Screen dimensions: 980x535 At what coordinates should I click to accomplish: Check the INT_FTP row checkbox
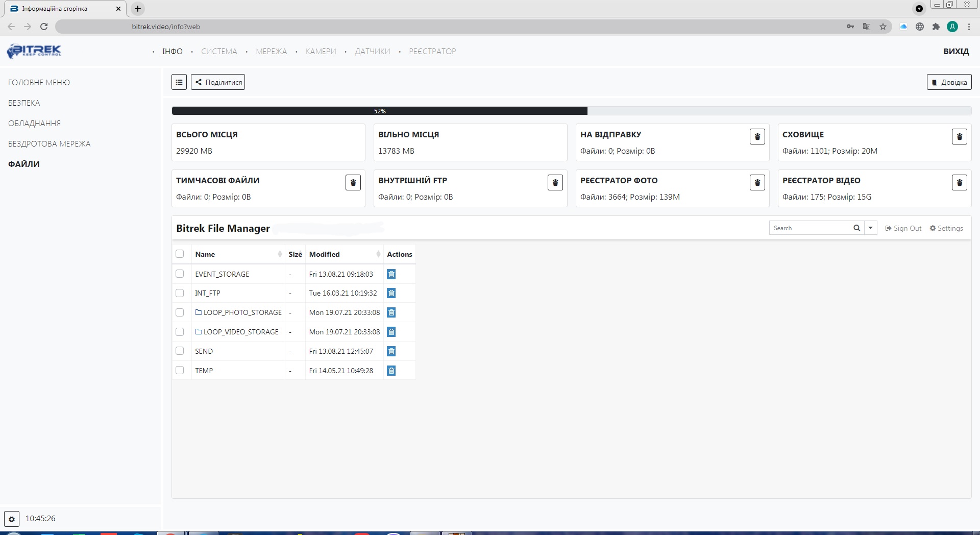tap(180, 293)
